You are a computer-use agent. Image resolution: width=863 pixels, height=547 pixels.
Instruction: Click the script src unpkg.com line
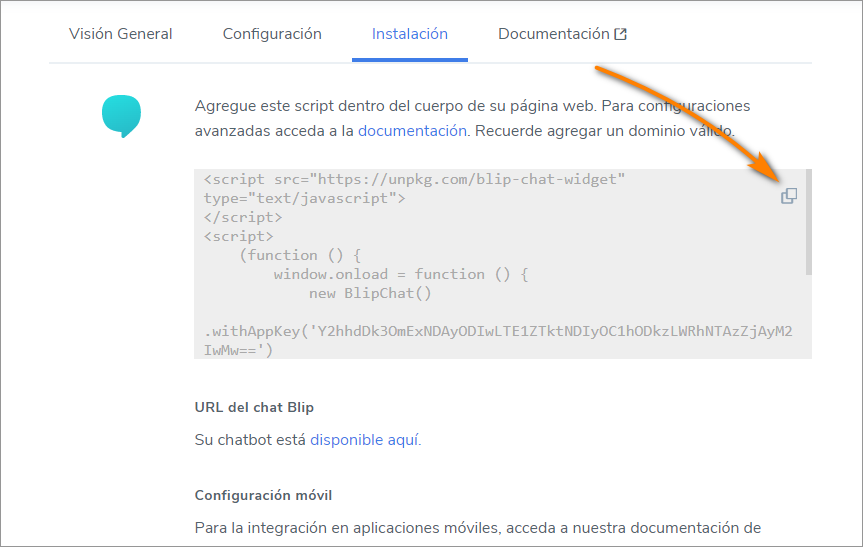tap(414, 179)
